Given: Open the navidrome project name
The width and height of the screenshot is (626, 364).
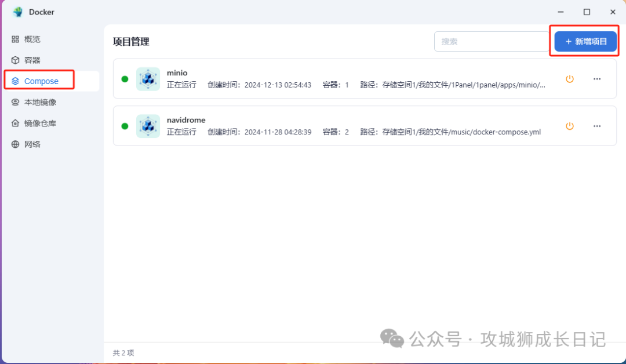Looking at the screenshot, I should pos(186,120).
